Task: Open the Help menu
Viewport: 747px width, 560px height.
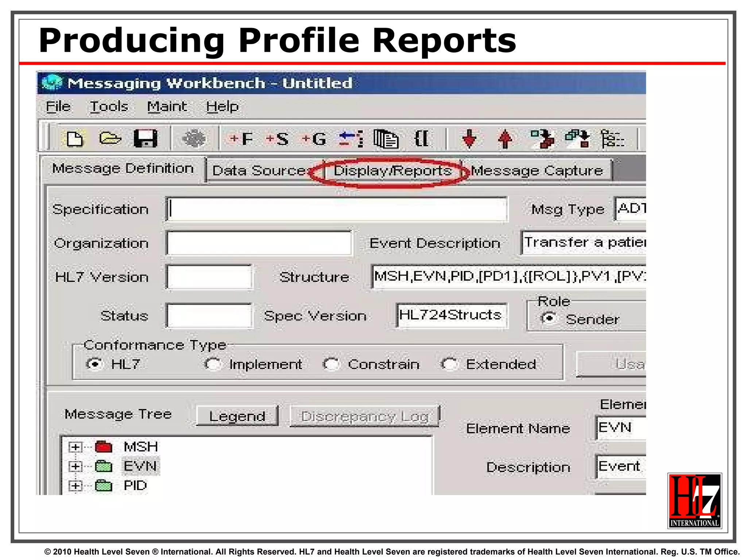Action: click(222, 106)
